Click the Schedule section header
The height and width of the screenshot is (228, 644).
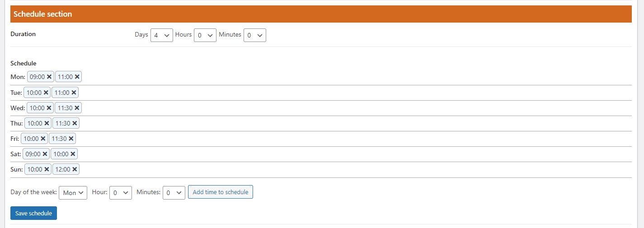(321, 14)
